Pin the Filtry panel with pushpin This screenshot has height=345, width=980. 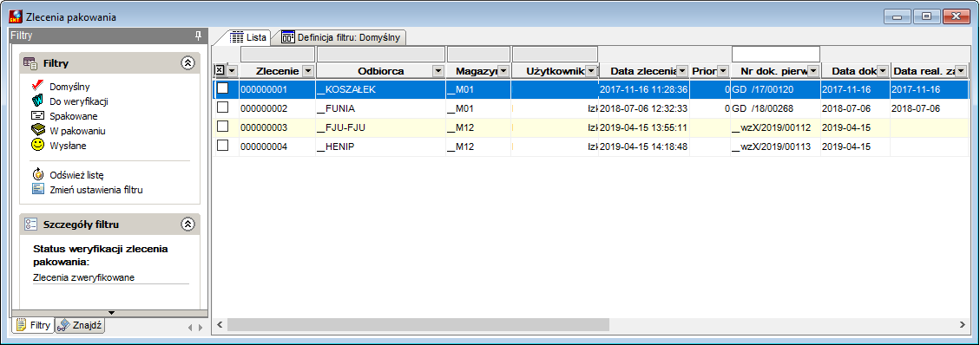(198, 36)
